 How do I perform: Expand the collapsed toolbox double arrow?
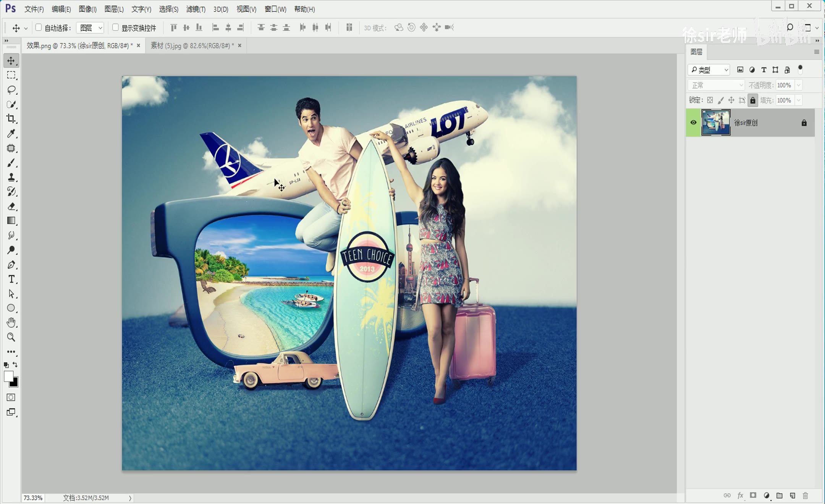(x=6, y=40)
